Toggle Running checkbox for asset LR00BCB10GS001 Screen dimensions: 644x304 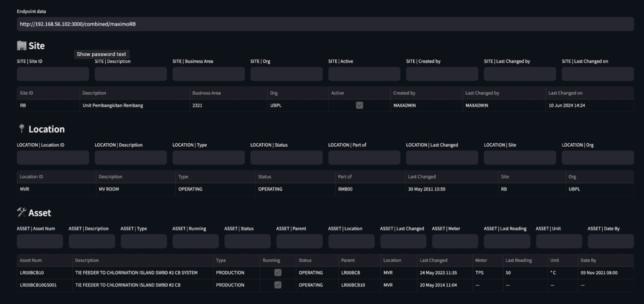point(278,285)
